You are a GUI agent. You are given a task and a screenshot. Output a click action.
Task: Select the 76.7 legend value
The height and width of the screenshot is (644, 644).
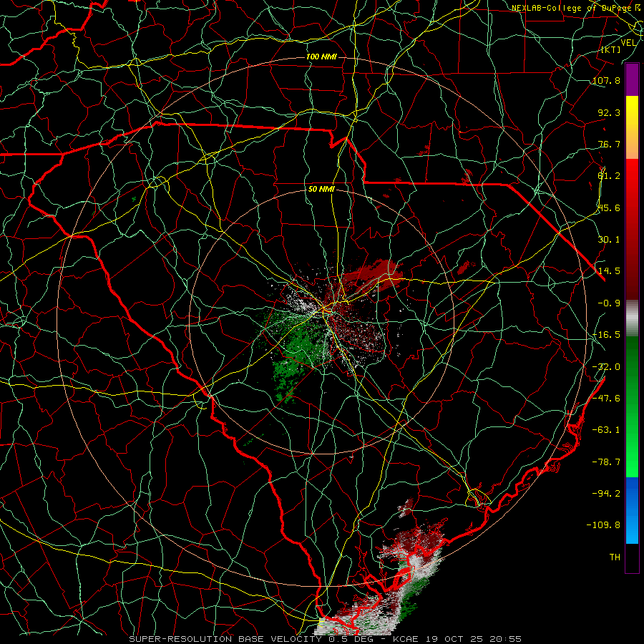point(609,144)
